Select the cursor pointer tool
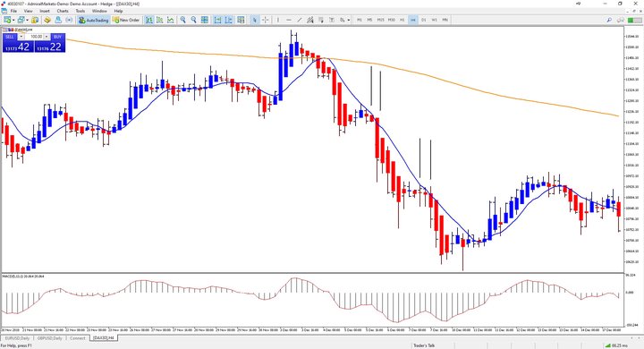The height and width of the screenshot is (349, 644). pos(255,20)
